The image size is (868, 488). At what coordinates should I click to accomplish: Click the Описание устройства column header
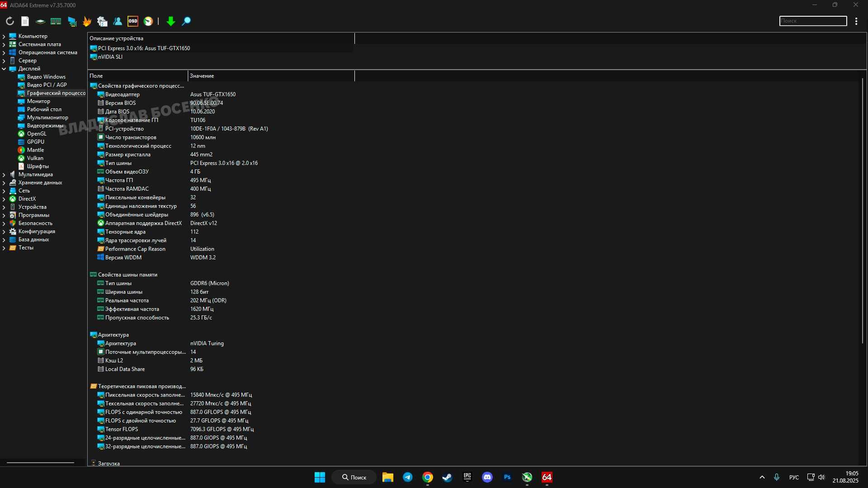click(221, 38)
